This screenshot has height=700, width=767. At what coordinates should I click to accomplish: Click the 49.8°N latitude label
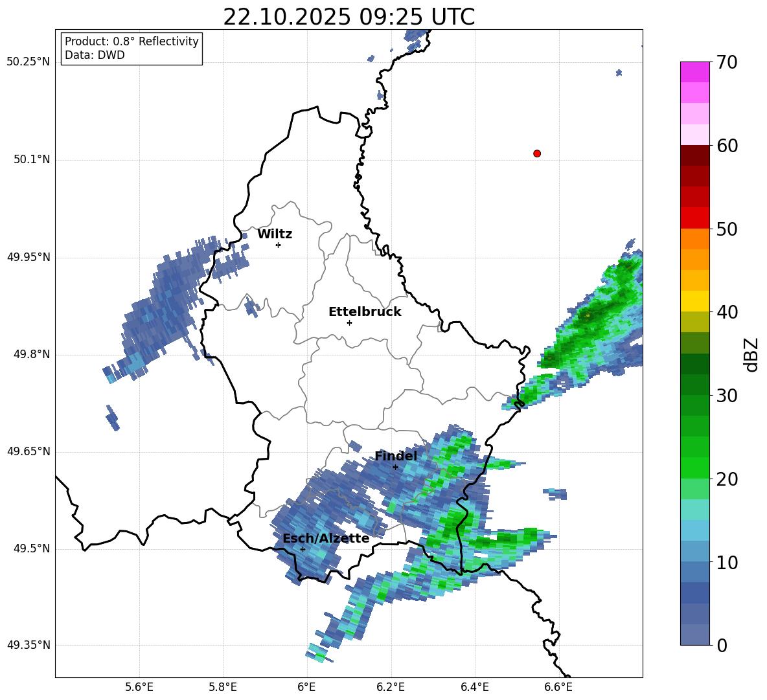coord(32,354)
